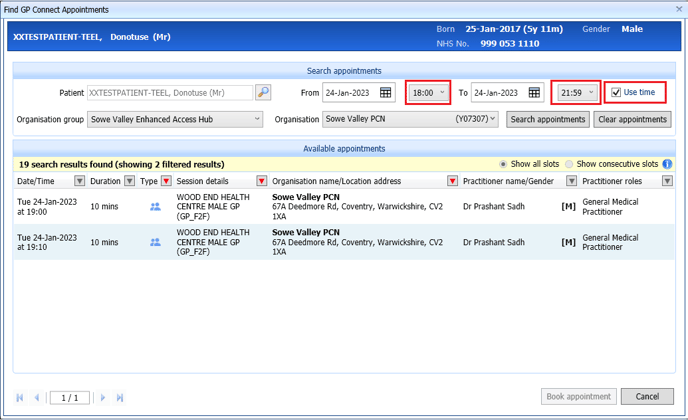Image resolution: width=688 pixels, height=420 pixels.
Task: Click group appointment icon for 19:00 slot
Action: click(x=155, y=207)
